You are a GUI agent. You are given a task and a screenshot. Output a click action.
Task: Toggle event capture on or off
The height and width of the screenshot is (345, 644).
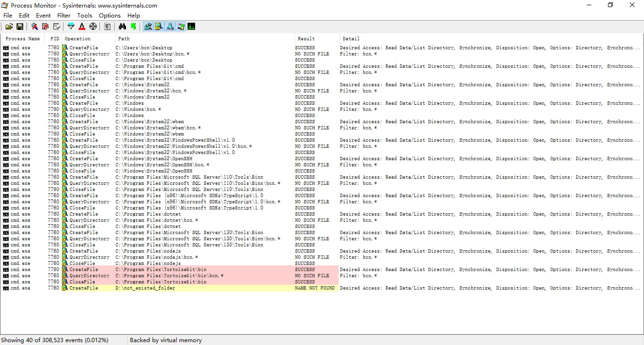click(34, 27)
